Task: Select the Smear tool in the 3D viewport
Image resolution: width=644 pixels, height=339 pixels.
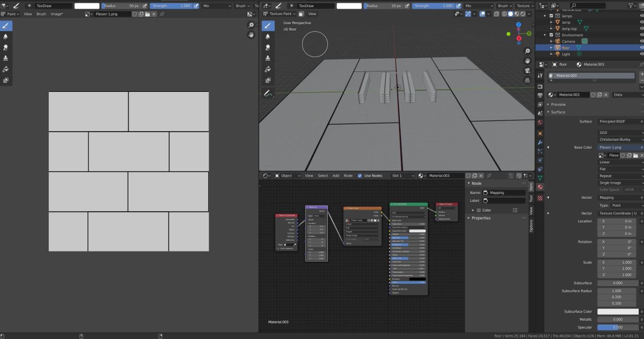Action: (x=268, y=47)
